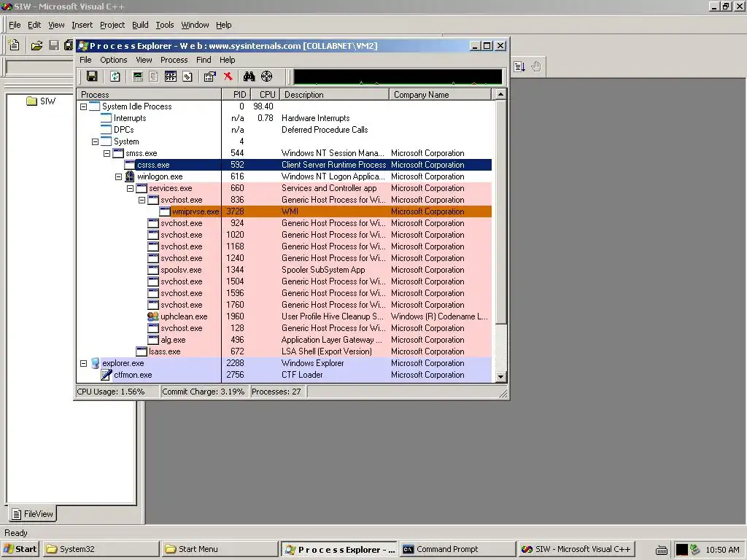747x560 pixels.
Task: Collapse the smss.exe tree node
Action: click(x=107, y=153)
